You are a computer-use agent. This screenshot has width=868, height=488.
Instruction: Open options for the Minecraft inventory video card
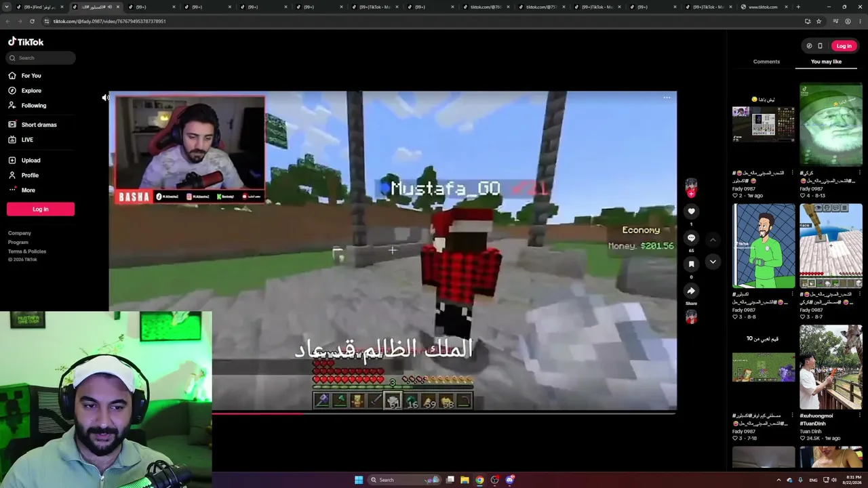click(x=791, y=173)
